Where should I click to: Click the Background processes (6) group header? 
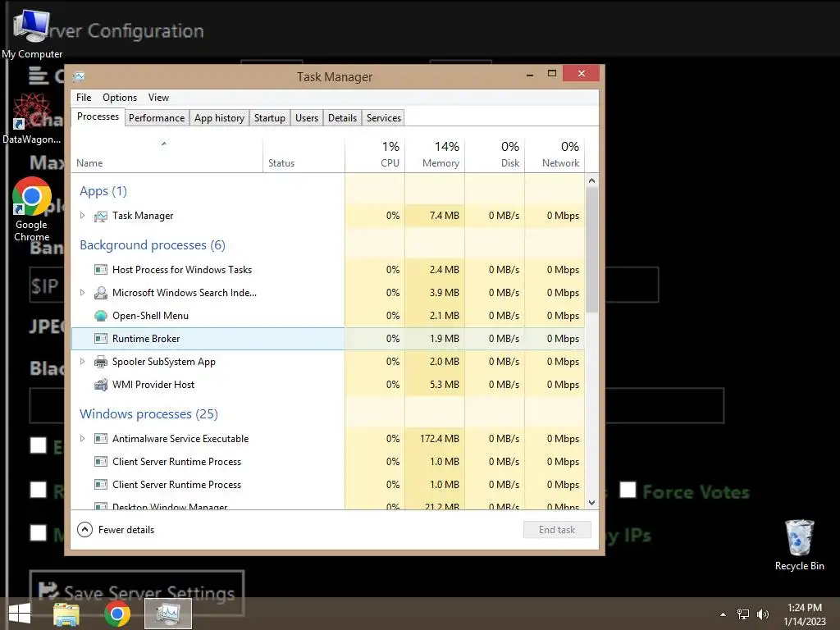click(x=153, y=245)
